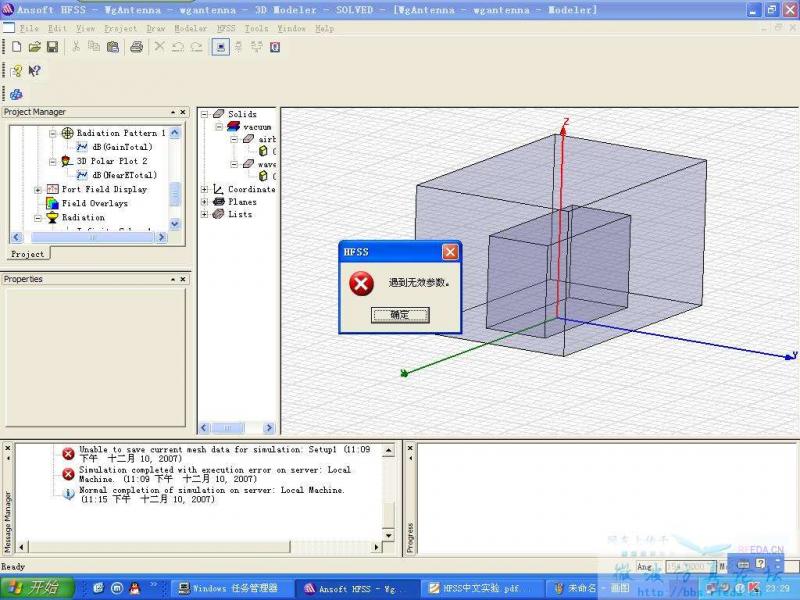Click the Delete X toolbar icon
This screenshot has width=800, height=600.
[x=160, y=47]
